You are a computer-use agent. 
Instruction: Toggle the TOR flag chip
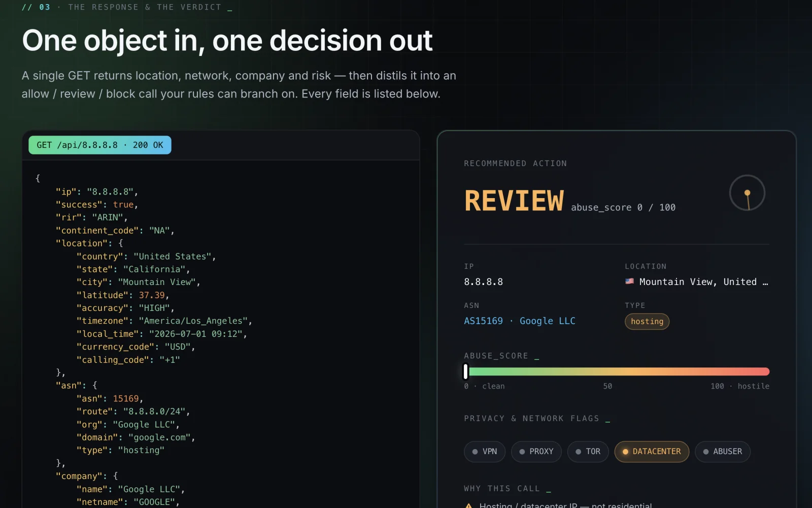pos(588,452)
